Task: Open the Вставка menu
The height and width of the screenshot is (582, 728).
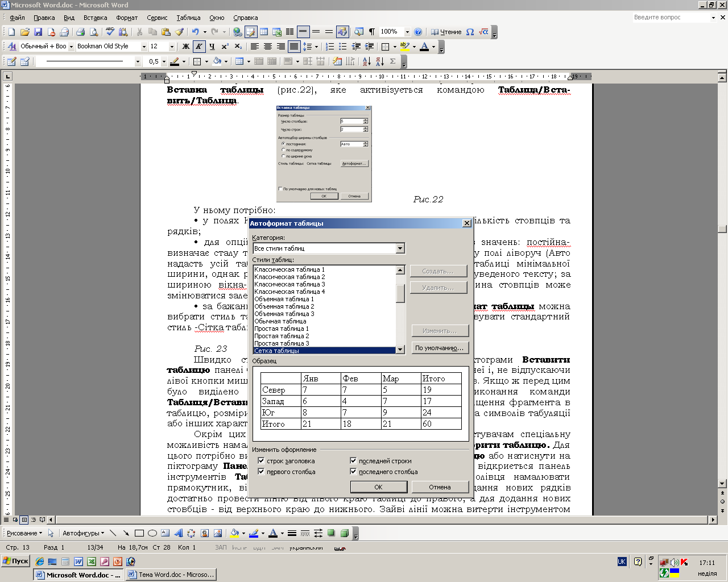Action: coord(95,18)
